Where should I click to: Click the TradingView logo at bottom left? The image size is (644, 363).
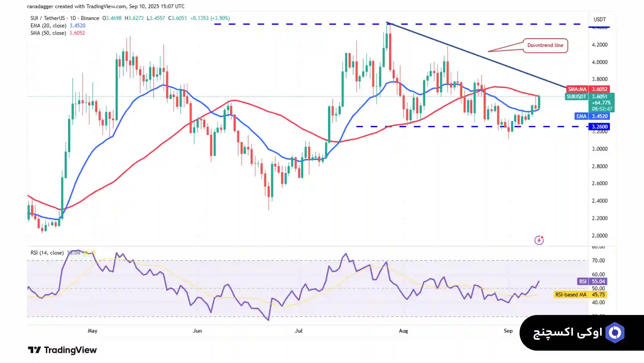tap(62, 350)
